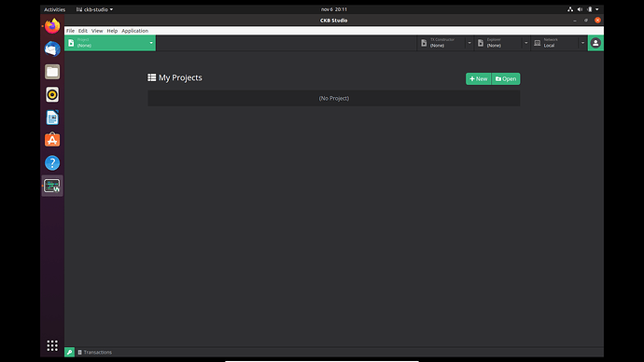Open the View menu

point(97,31)
